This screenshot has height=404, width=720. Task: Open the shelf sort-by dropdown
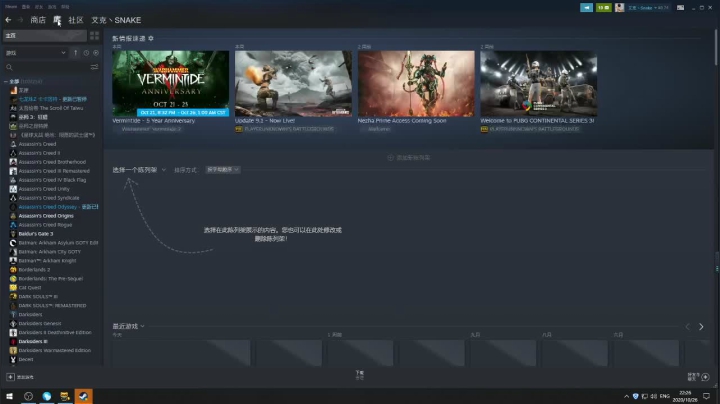(x=223, y=170)
